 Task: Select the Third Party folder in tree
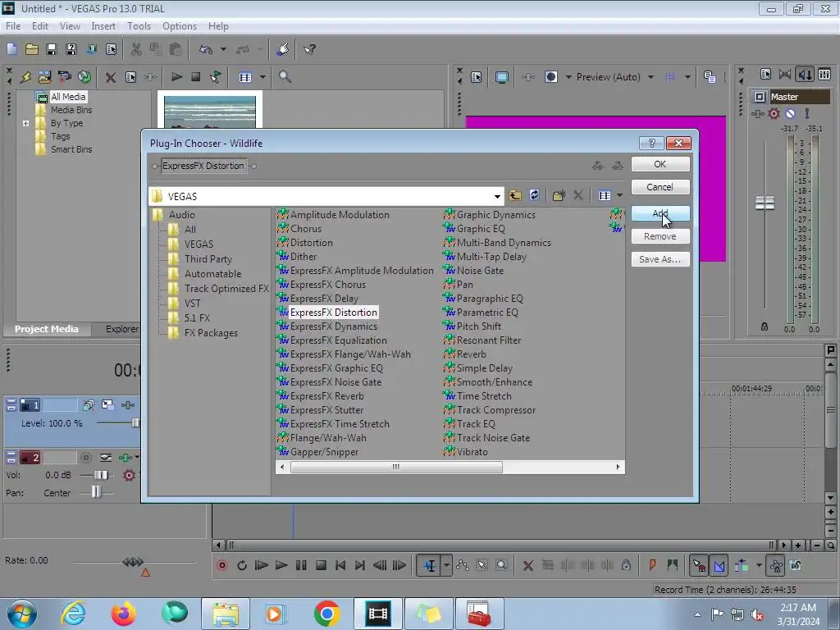tap(208, 259)
